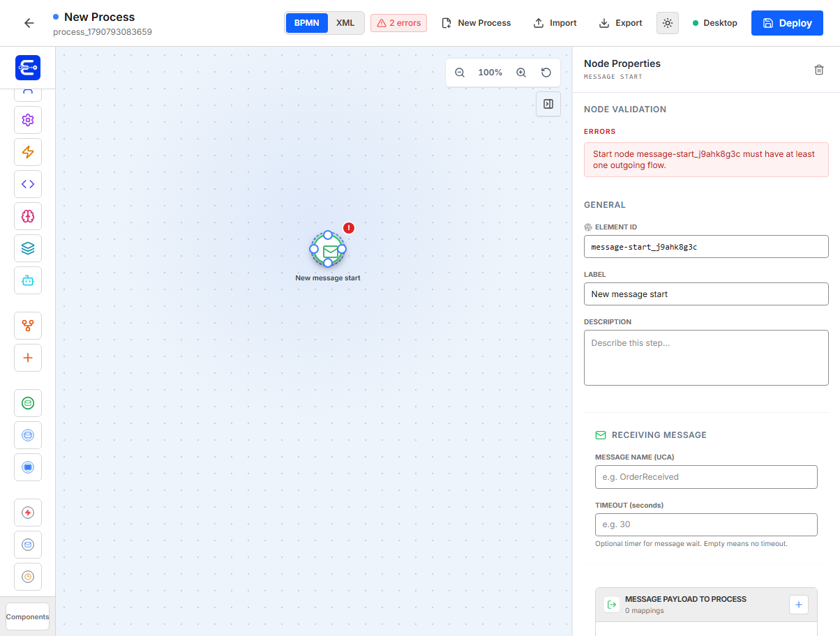
Task: Click the outgoing flow error message
Action: 706,160
